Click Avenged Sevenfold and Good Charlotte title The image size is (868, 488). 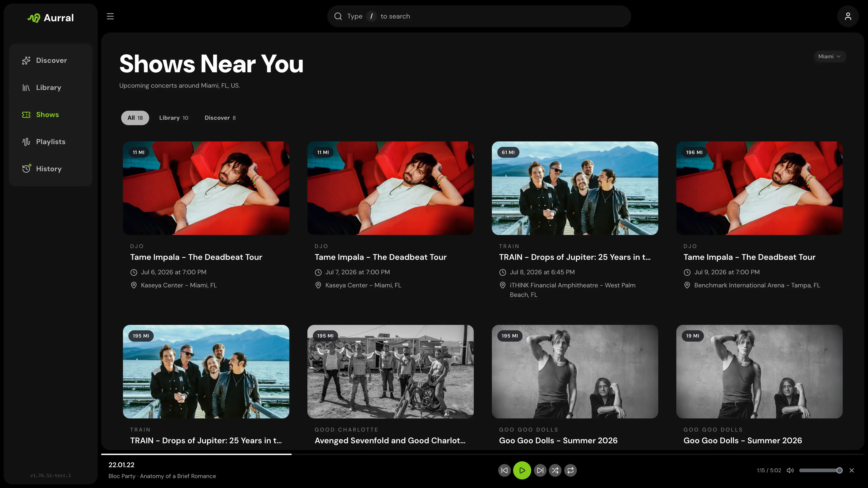pyautogui.click(x=390, y=441)
